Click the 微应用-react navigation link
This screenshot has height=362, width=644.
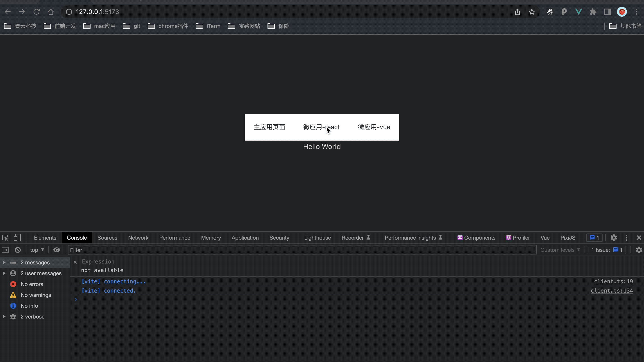pos(322,127)
